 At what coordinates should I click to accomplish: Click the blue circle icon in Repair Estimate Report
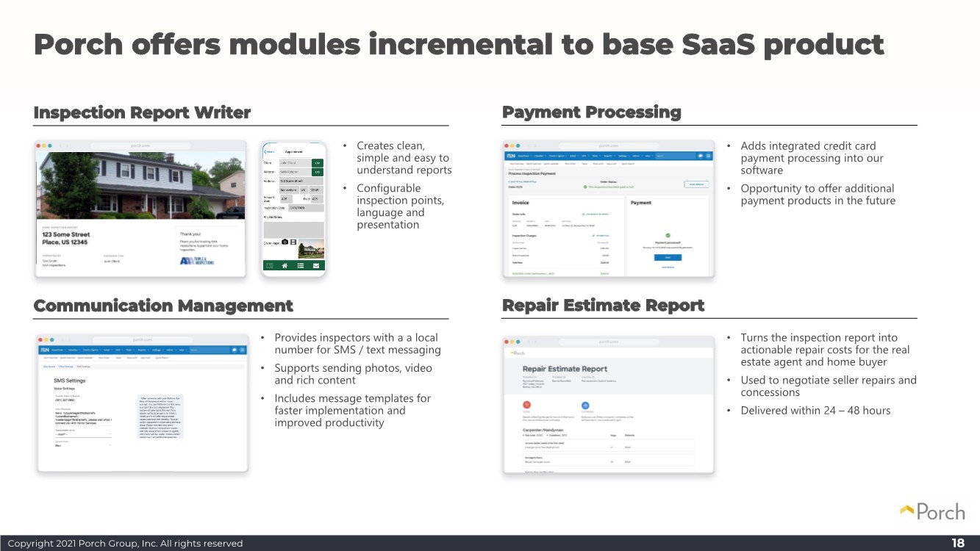(x=585, y=405)
